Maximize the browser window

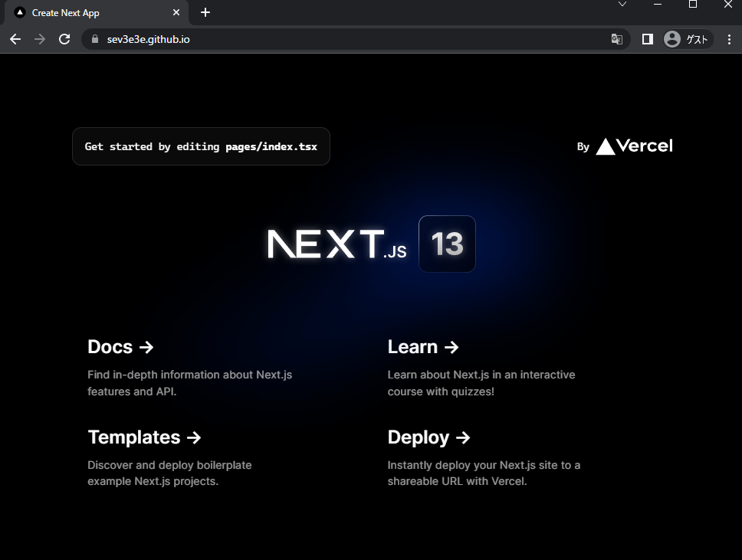coord(693,5)
